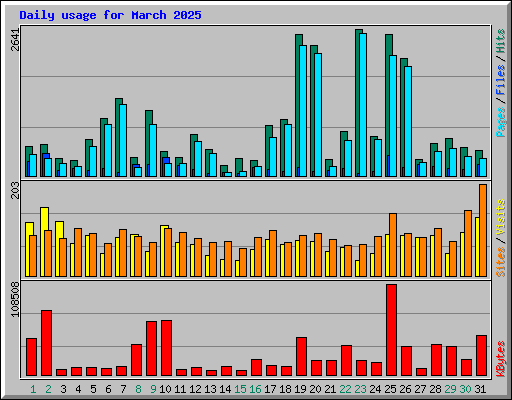The width and height of the screenshot is (512, 400).
Task: Click day 13 on the date axis
Action: [210, 389]
